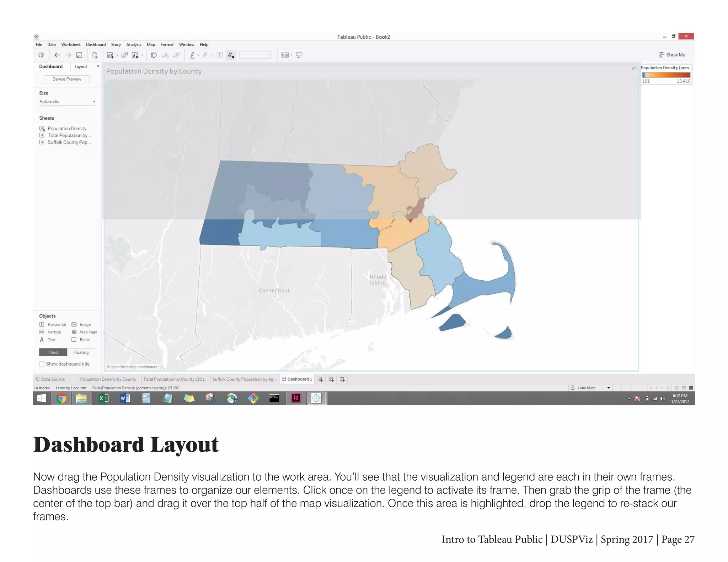
Task: Click the Show Sheet Sorter icon in the status bar
Action: click(676, 388)
